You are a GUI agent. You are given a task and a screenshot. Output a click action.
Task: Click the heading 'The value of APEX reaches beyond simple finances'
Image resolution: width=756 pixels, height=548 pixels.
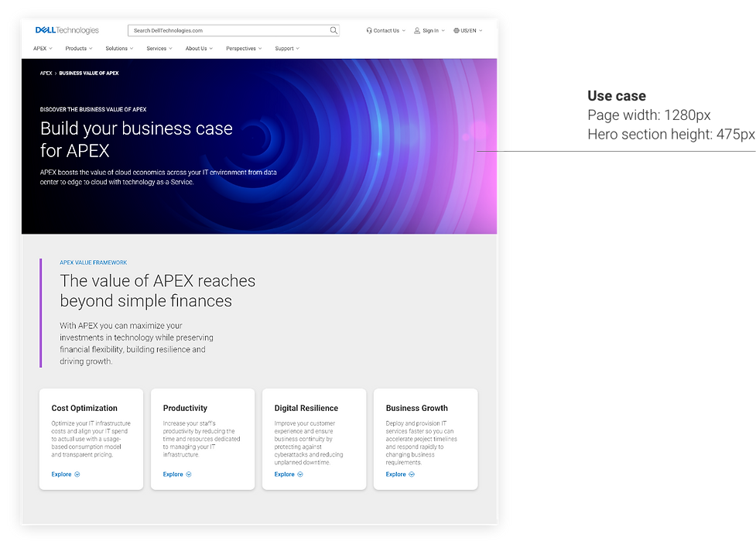click(158, 290)
